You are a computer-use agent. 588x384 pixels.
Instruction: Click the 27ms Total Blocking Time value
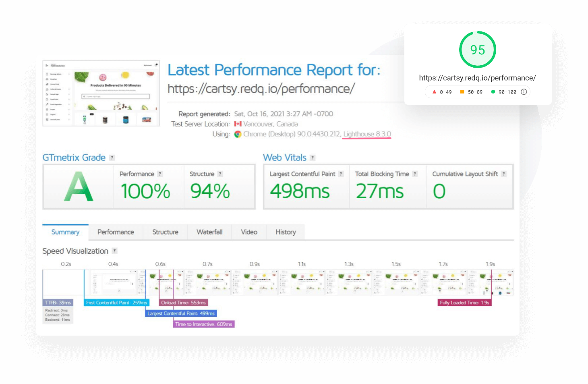coord(380,191)
